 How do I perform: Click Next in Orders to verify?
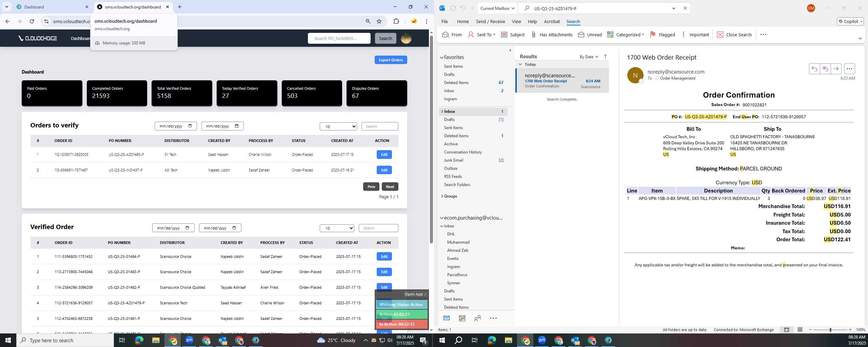(x=390, y=187)
